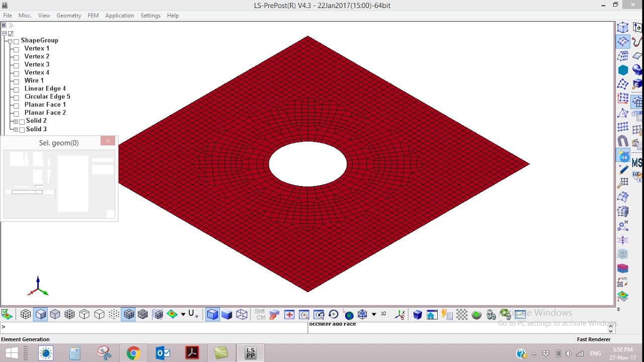The image size is (644, 362).
Task: Click the green play animate icon
Action: (476, 315)
